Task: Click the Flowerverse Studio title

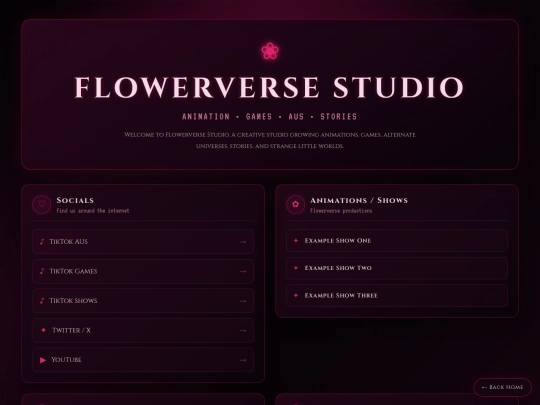Action: [269, 87]
